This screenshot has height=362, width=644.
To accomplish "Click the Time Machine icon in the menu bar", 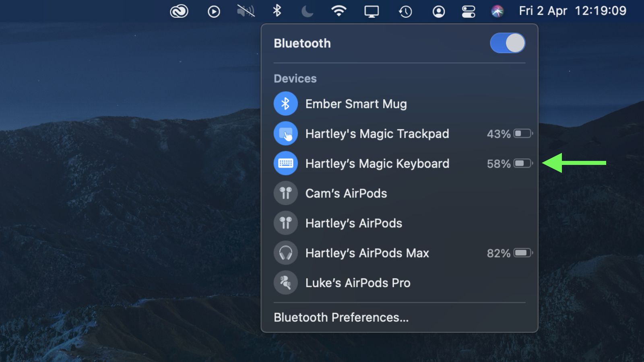I will (x=405, y=11).
